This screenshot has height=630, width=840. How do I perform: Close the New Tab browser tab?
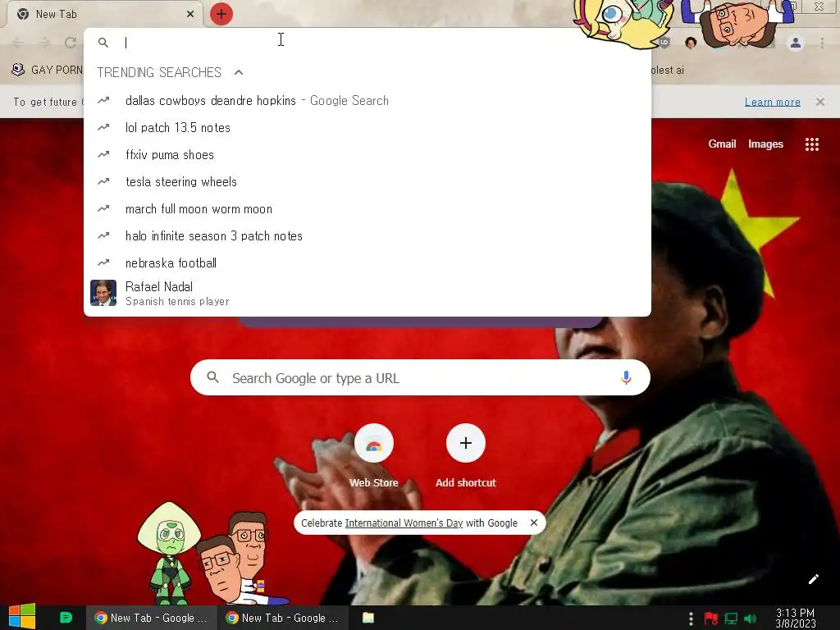pos(190,14)
